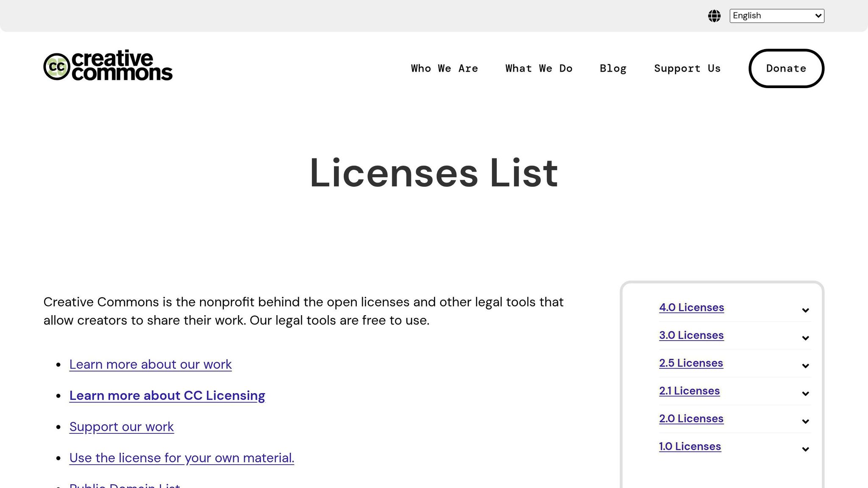868x488 pixels.
Task: Open the 1.0 Licenses link
Action: (x=690, y=446)
